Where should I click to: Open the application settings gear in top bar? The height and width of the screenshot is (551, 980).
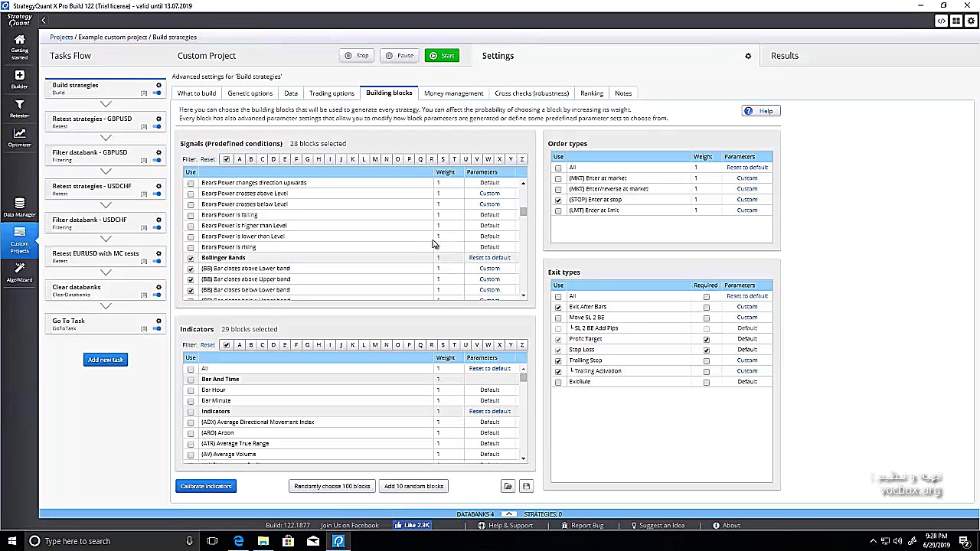971,21
